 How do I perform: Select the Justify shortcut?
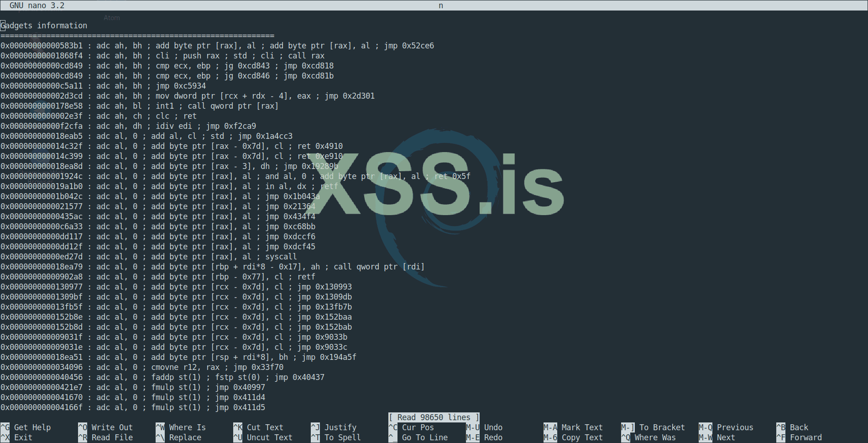pyautogui.click(x=334, y=427)
